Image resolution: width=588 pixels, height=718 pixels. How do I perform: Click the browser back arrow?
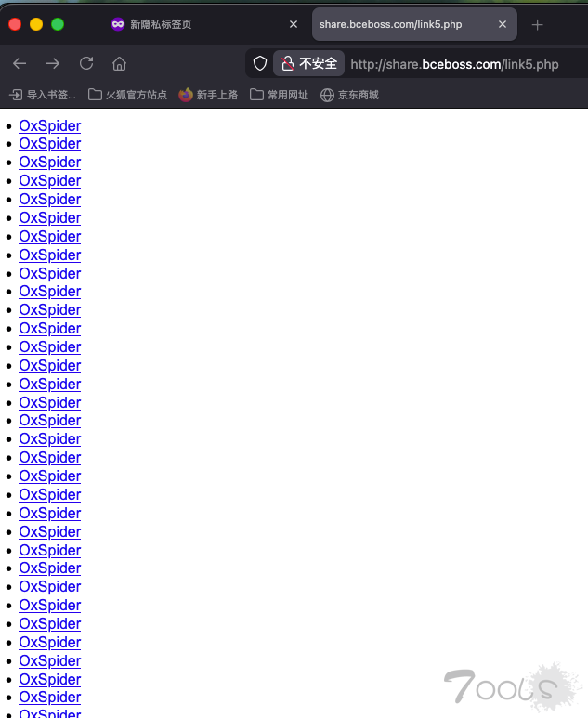pyautogui.click(x=20, y=64)
